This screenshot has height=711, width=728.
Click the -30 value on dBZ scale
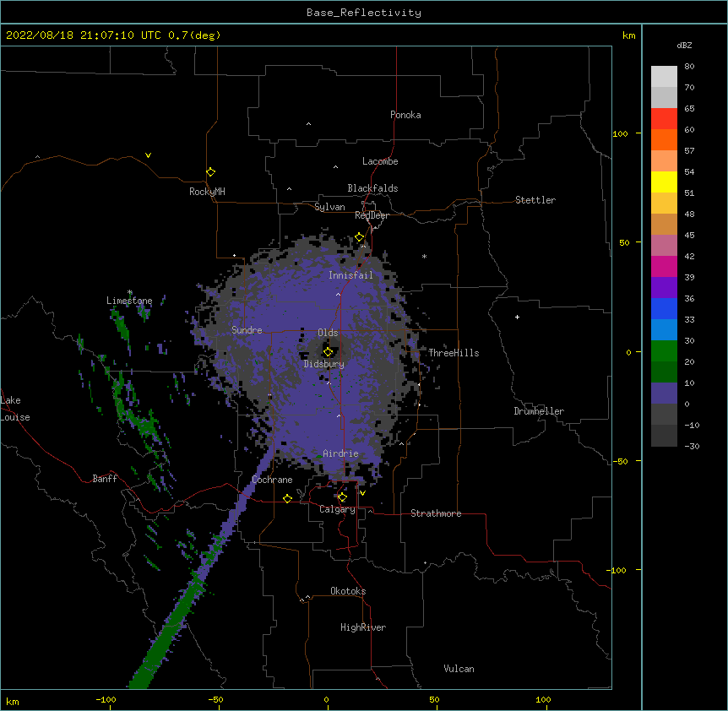(x=692, y=446)
